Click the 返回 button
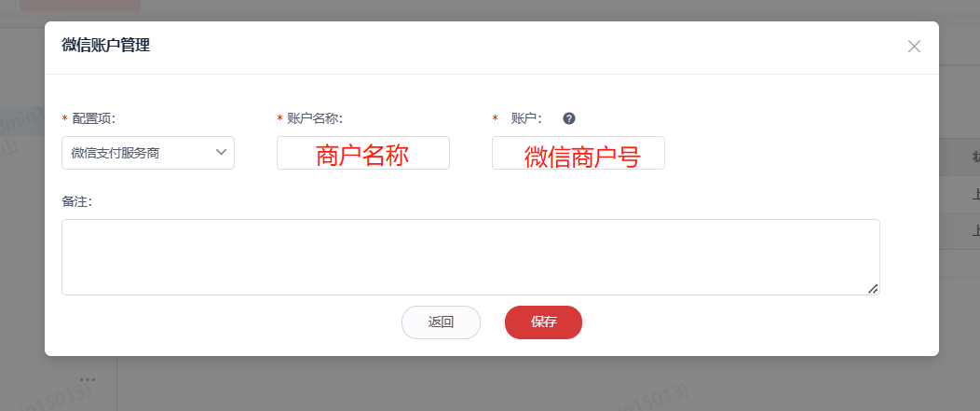 [x=441, y=322]
